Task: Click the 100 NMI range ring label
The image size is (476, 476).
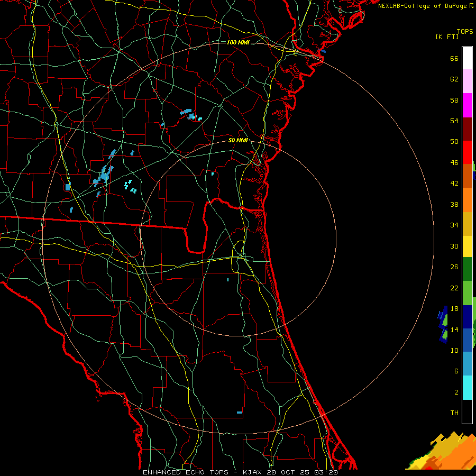Action: (238, 42)
